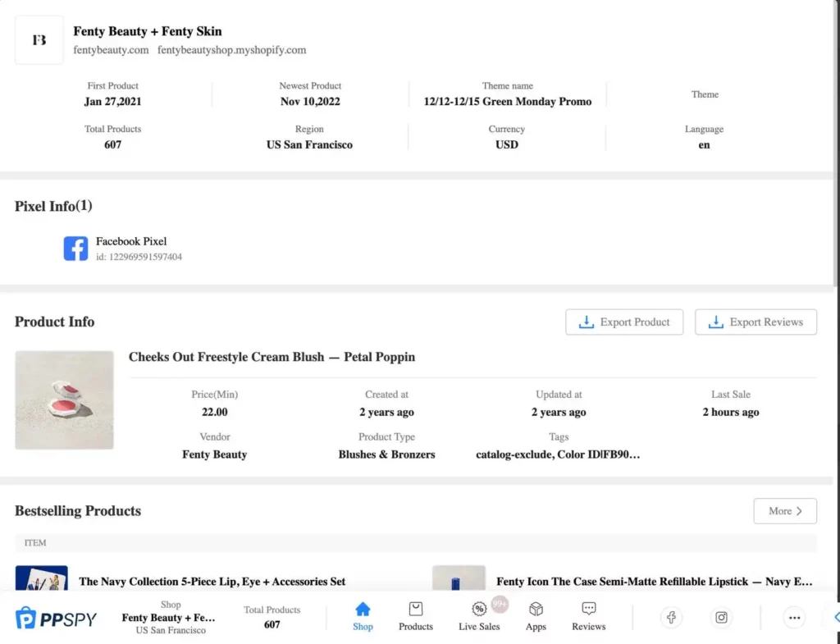
Task: Open the fentybeauty.com link
Action: [x=111, y=50]
